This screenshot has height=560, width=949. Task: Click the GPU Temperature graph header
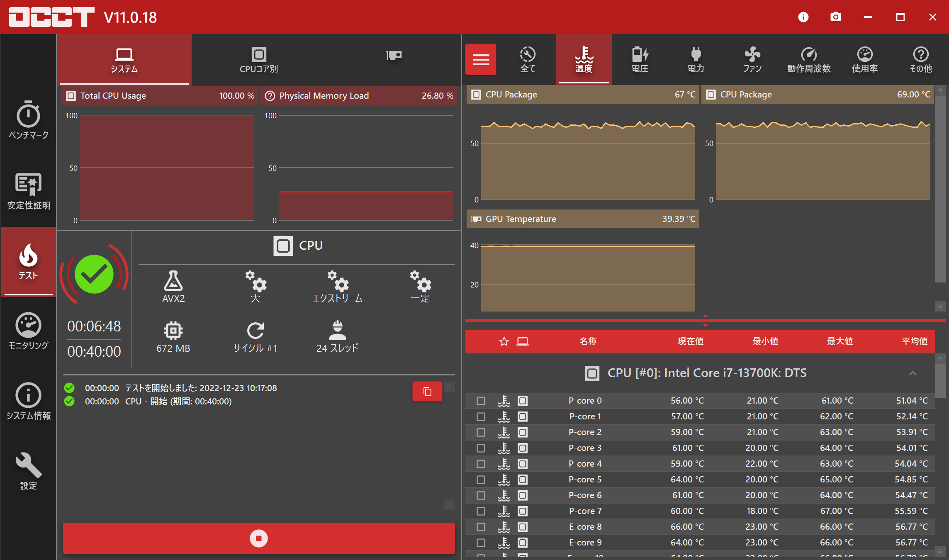(x=583, y=219)
